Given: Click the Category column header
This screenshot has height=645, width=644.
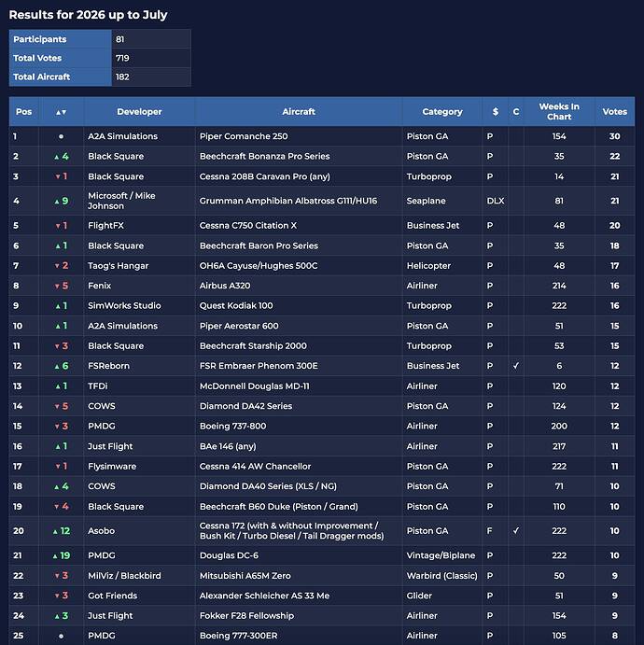Looking at the screenshot, I should click(x=442, y=112).
